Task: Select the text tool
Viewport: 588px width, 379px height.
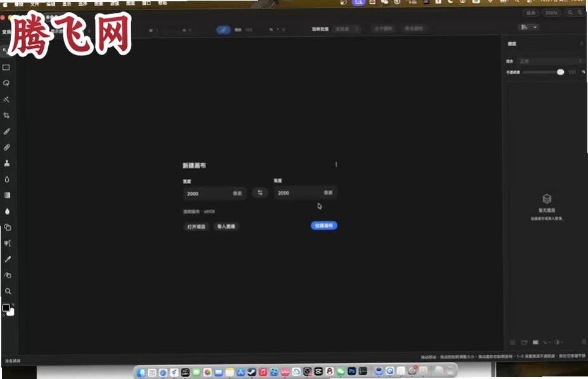Action: pyautogui.click(x=8, y=243)
